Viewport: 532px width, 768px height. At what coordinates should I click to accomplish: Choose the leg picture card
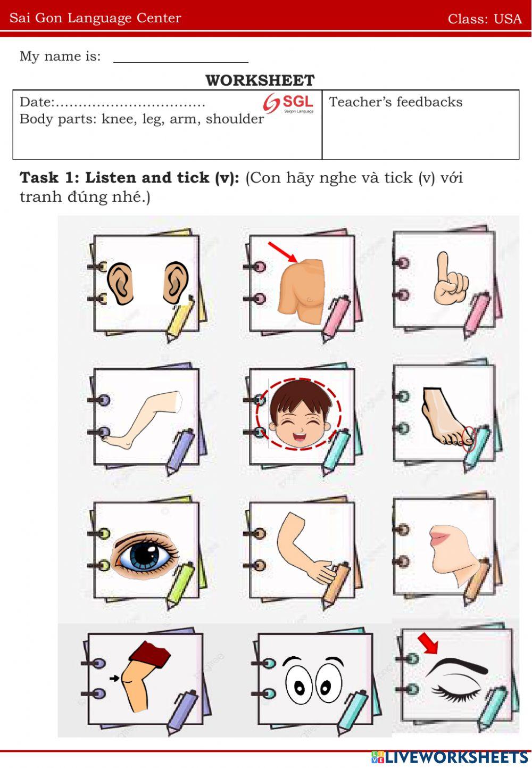coord(147,419)
